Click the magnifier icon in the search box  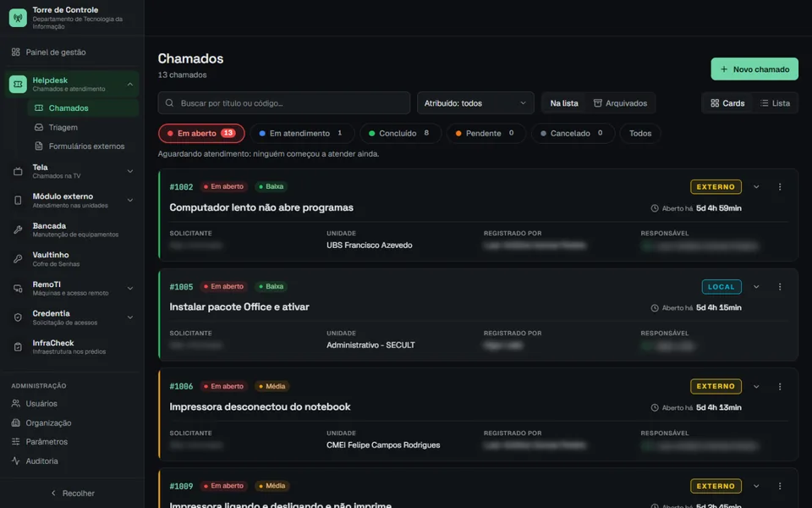click(x=169, y=103)
